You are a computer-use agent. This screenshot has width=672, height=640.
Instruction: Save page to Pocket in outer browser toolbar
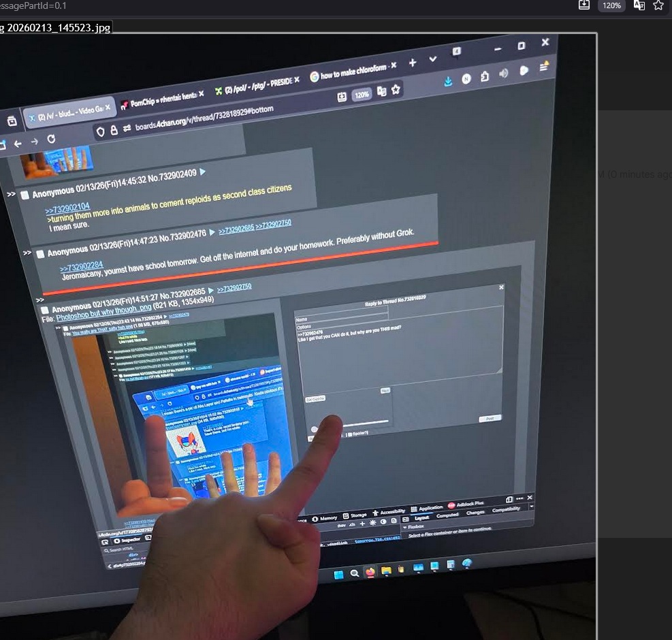(x=584, y=5)
